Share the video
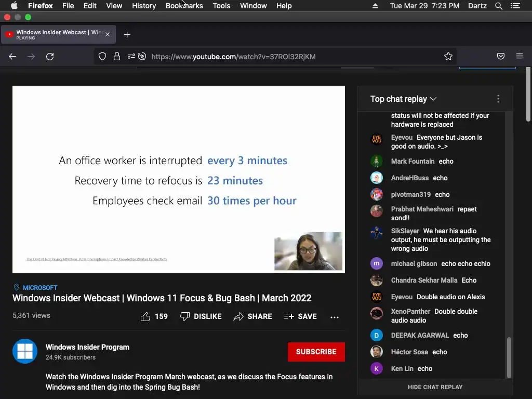This screenshot has height=399, width=532. pos(253,316)
